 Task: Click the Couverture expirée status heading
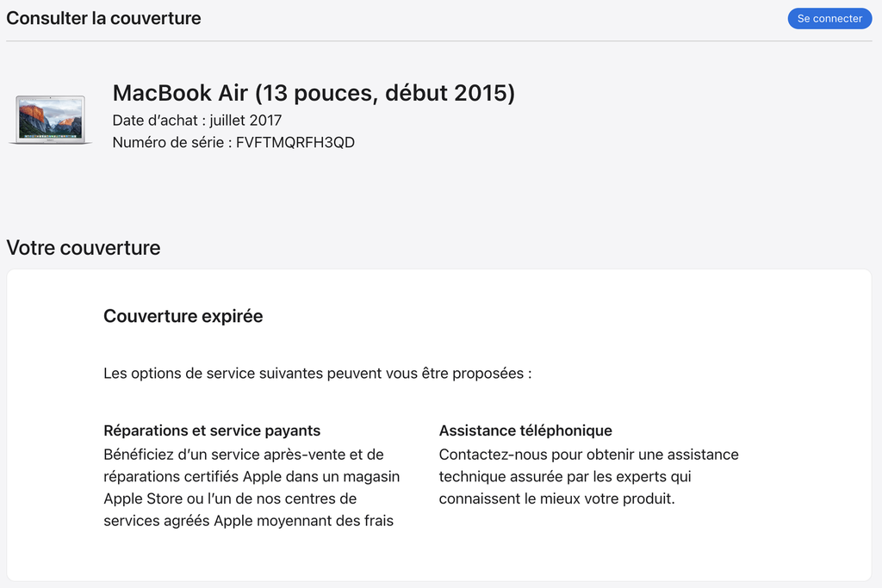[183, 316]
